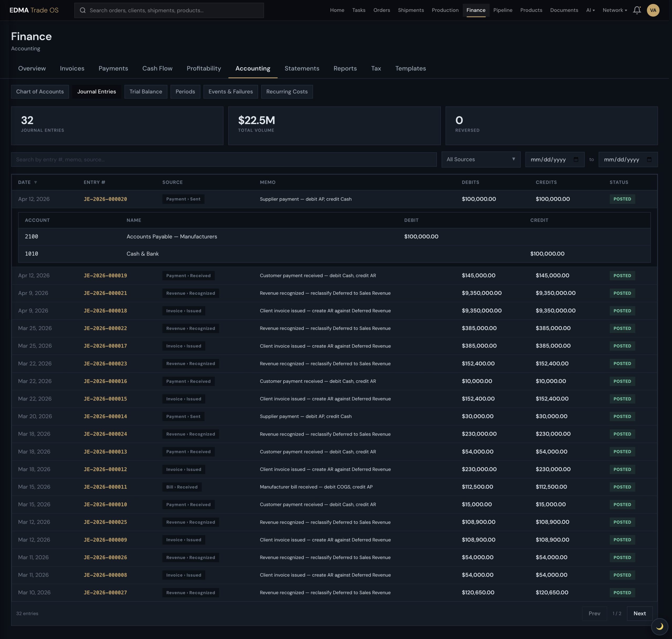Viewport: 672px width, 639px height.
Task: Click the Cash & Bank account line
Action: pyautogui.click(x=334, y=254)
